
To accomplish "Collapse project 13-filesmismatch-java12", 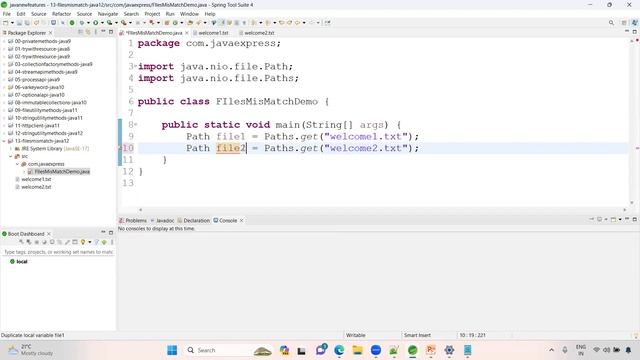I will coord(4,141).
